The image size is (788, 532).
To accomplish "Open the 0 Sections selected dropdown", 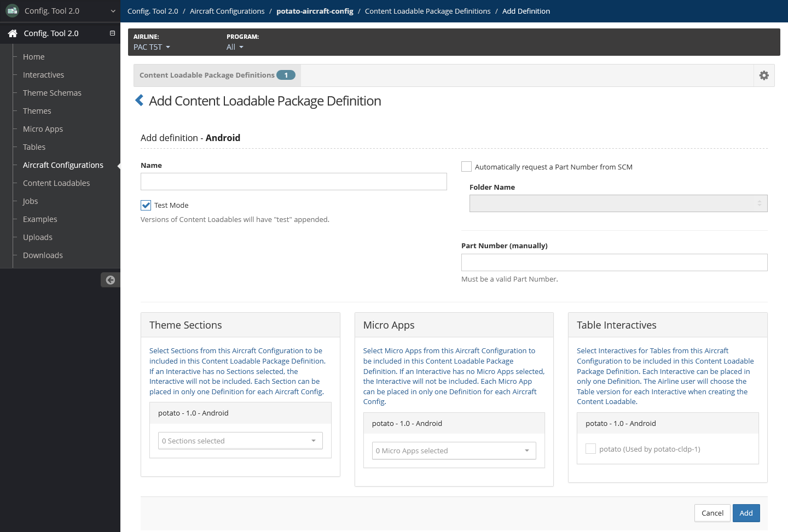I will pos(240,441).
